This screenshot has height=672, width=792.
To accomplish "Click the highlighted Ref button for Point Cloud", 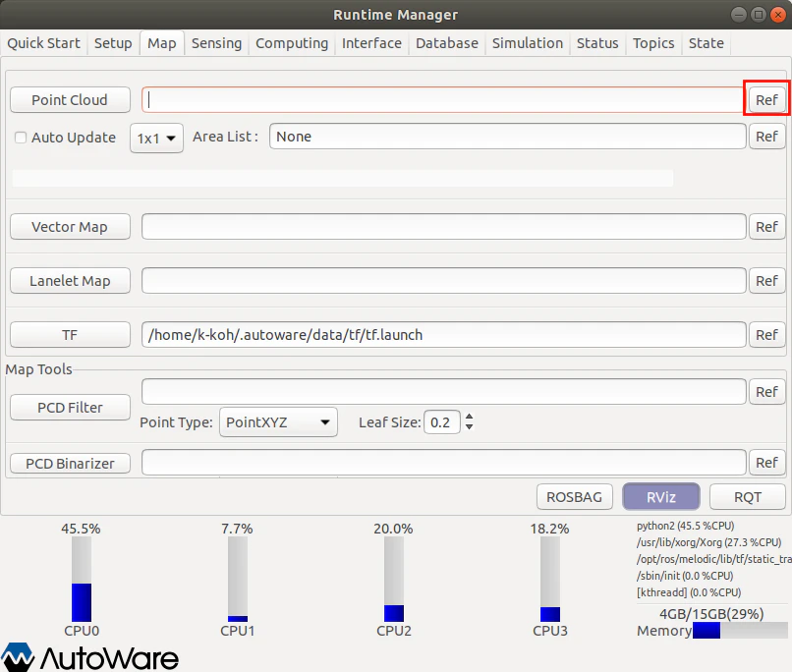I will coord(766,98).
